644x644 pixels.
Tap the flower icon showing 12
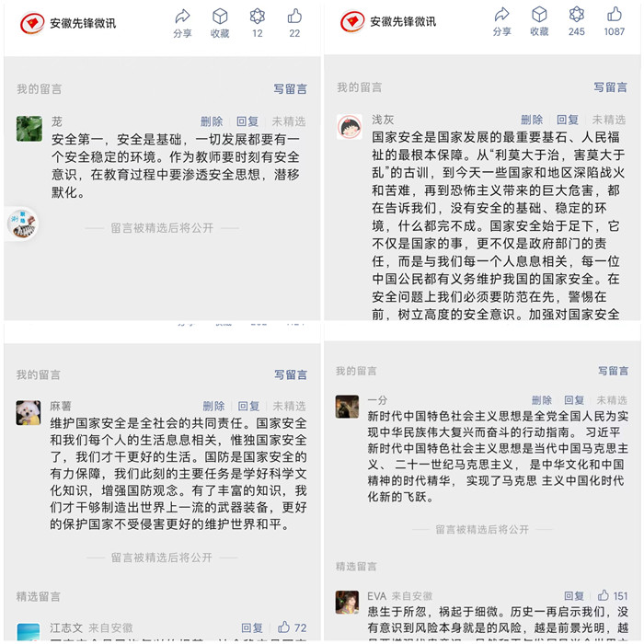[257, 17]
